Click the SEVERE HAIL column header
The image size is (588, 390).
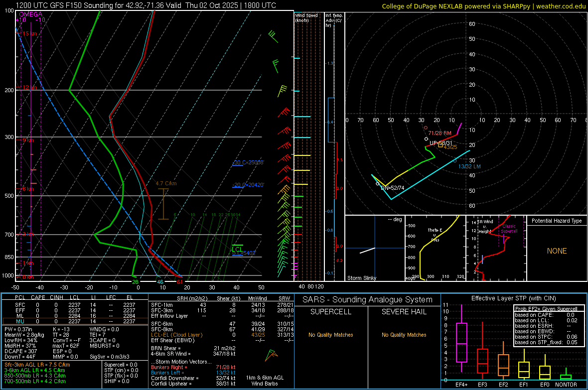click(x=404, y=312)
